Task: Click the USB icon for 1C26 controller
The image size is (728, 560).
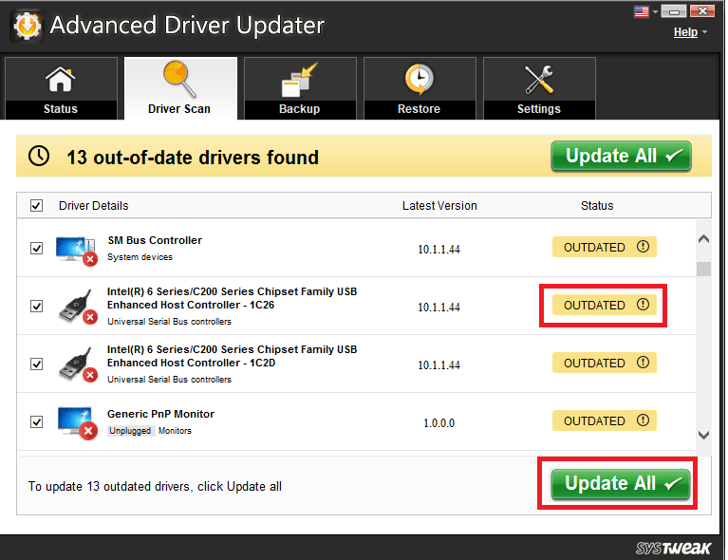Action: tap(77, 307)
